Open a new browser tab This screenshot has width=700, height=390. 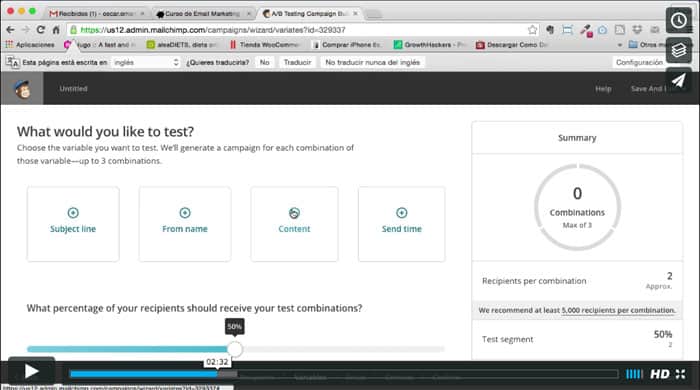[374, 14]
